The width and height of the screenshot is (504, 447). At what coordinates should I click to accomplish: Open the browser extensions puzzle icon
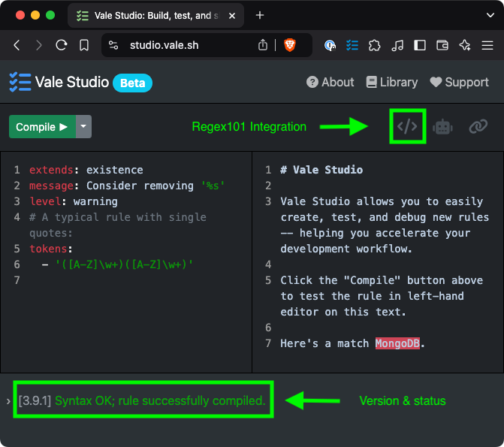(x=374, y=45)
